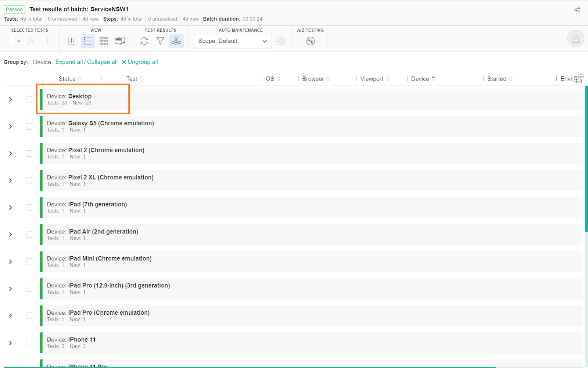Image resolution: width=588 pixels, height=368 pixels.
Task: Sort by the Started column header
Action: pyautogui.click(x=497, y=79)
